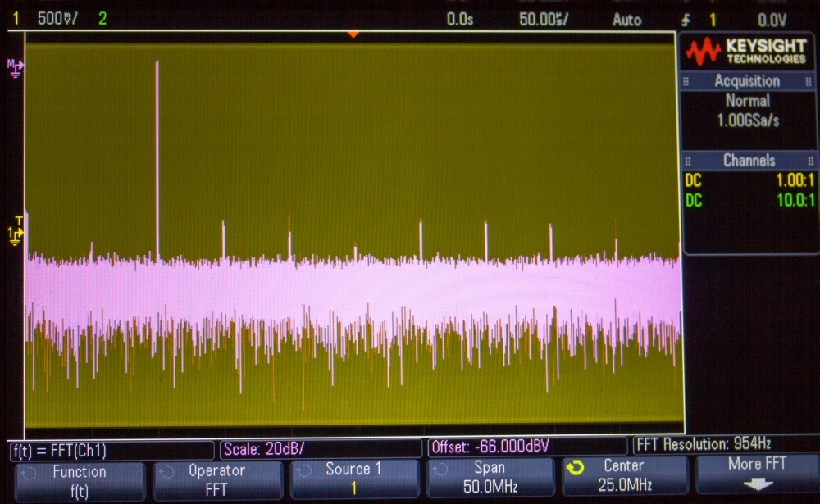Click the Scale: 20dB/ field
The width and height of the screenshot is (820, 504).
321,448
